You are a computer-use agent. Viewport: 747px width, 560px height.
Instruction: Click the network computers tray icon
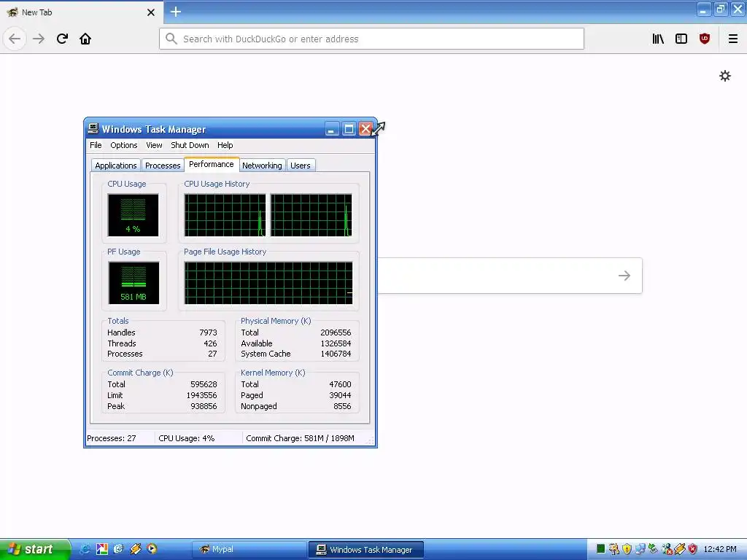pos(640,549)
